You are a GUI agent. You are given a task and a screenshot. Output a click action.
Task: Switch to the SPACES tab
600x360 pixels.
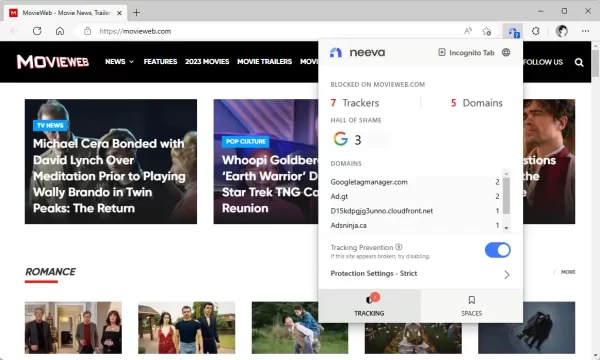coord(471,306)
